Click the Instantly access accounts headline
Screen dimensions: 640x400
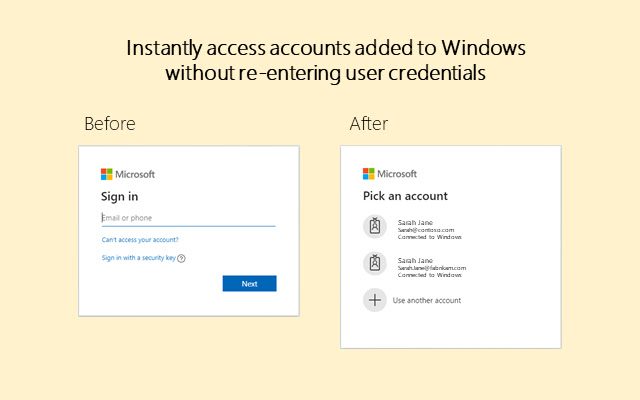coord(326,60)
